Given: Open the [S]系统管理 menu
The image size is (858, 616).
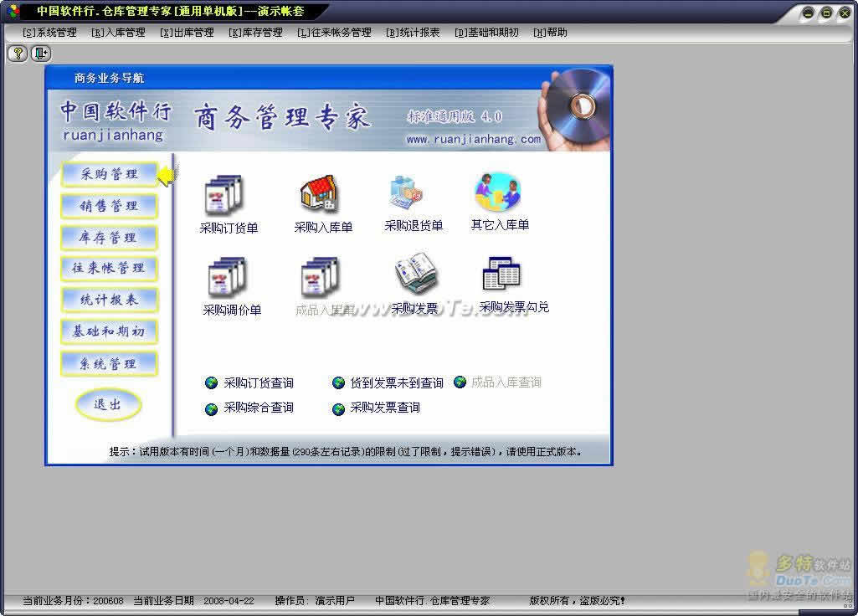Looking at the screenshot, I should (x=49, y=33).
